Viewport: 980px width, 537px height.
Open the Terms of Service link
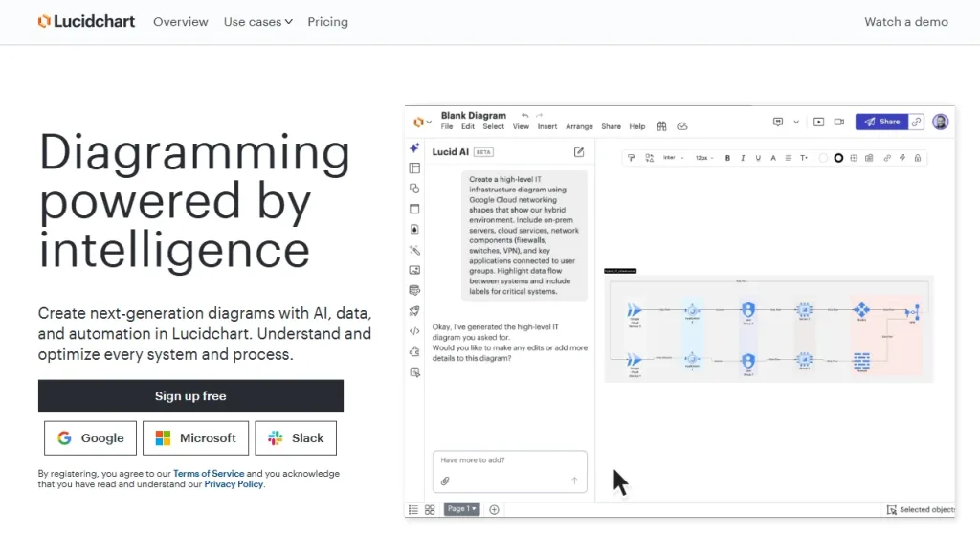click(209, 473)
